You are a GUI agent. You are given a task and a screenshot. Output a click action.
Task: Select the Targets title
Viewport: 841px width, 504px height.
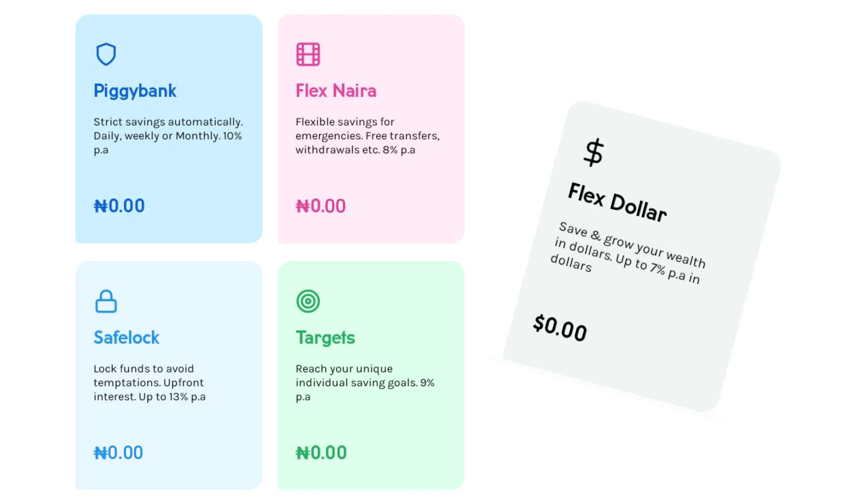click(x=325, y=338)
